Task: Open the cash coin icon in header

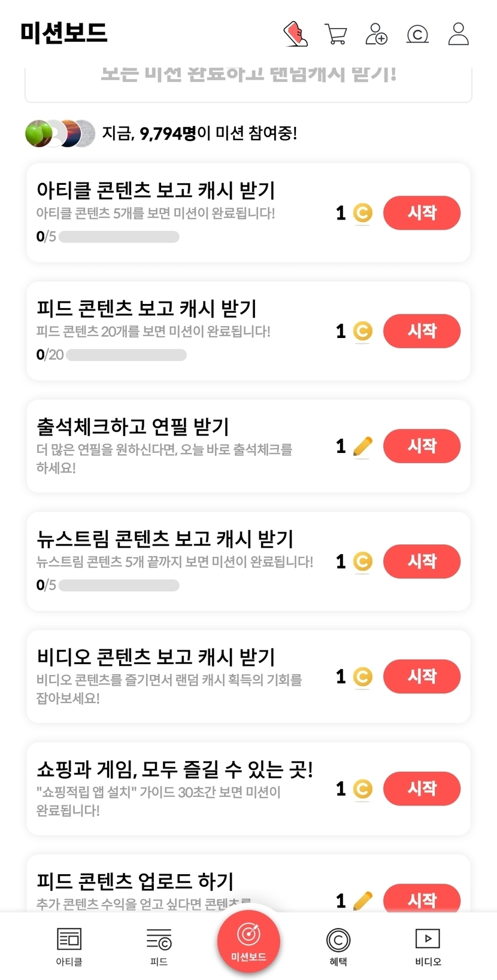Action: (417, 34)
